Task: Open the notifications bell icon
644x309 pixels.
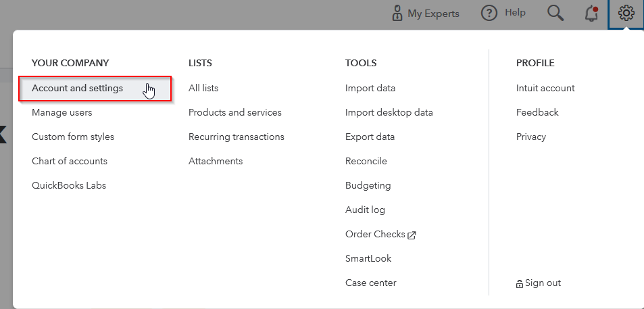Action: [x=591, y=14]
